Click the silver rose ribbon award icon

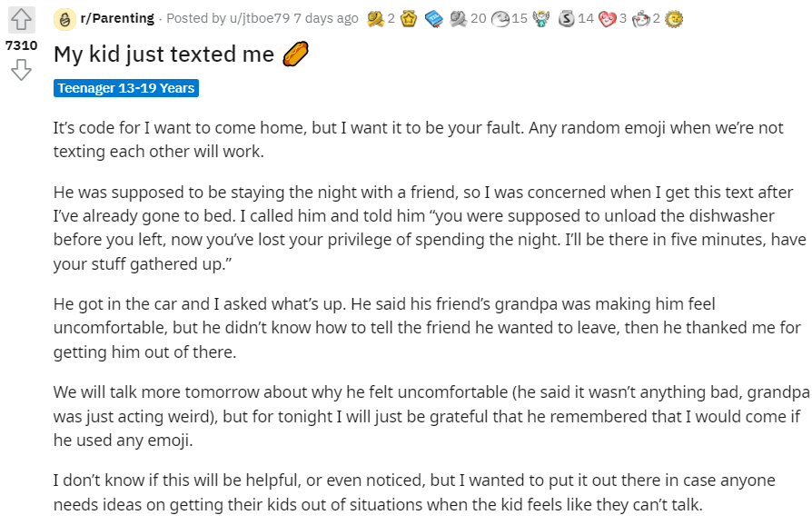(x=459, y=19)
